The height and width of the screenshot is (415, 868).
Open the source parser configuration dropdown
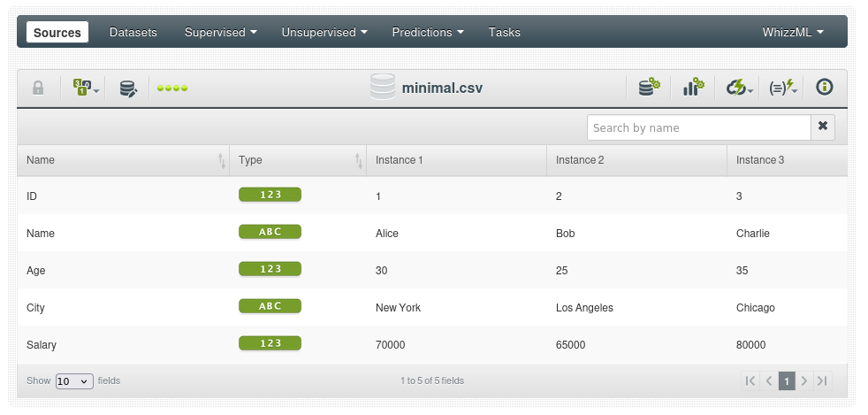[x=86, y=88]
